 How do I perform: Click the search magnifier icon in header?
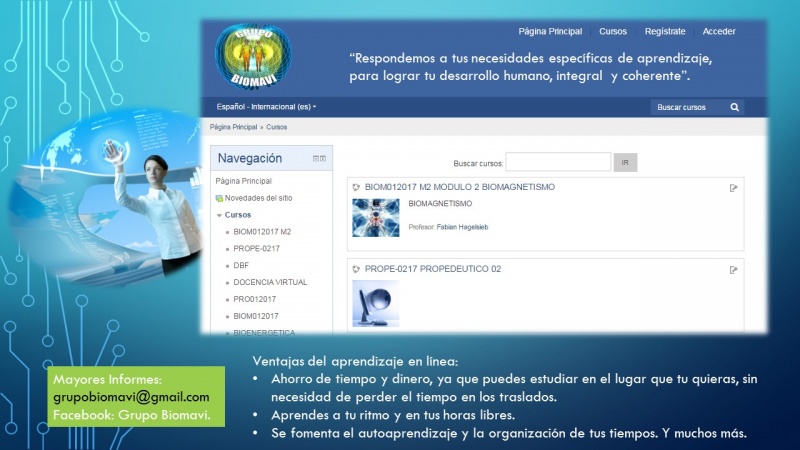point(735,107)
